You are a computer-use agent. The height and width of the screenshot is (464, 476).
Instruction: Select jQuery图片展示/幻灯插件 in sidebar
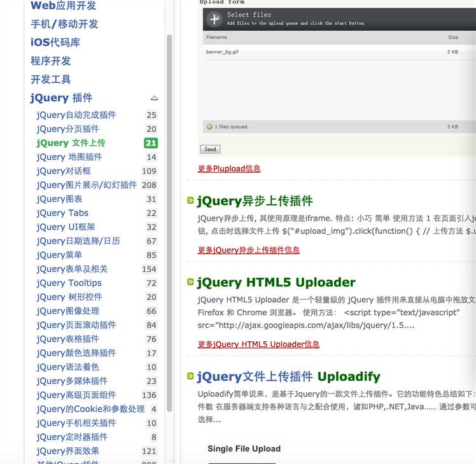(87, 185)
